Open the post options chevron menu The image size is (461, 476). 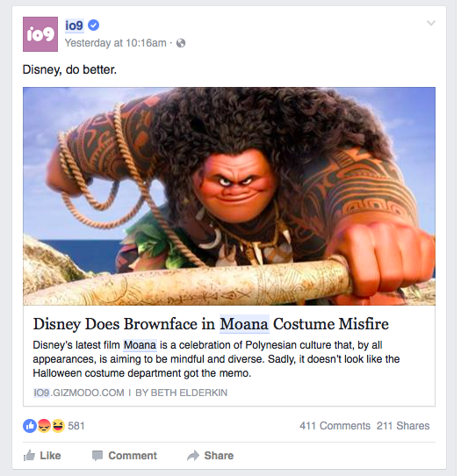pos(431,23)
